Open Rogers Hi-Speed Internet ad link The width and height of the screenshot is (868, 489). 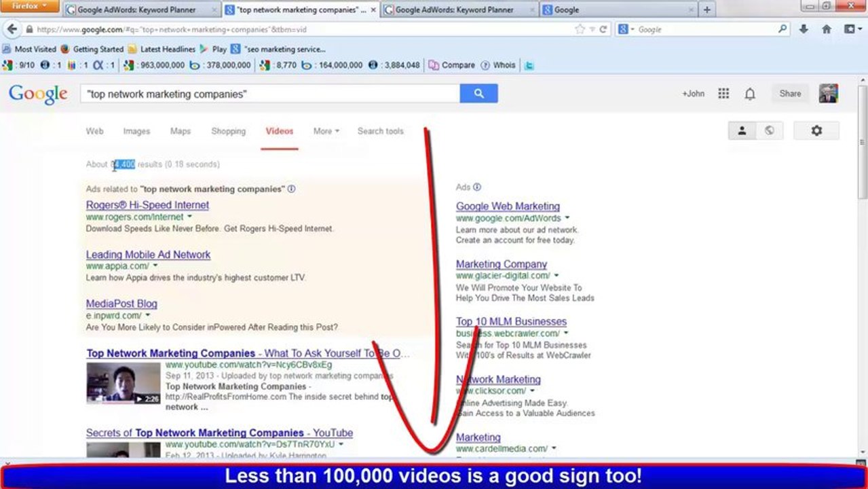point(147,205)
